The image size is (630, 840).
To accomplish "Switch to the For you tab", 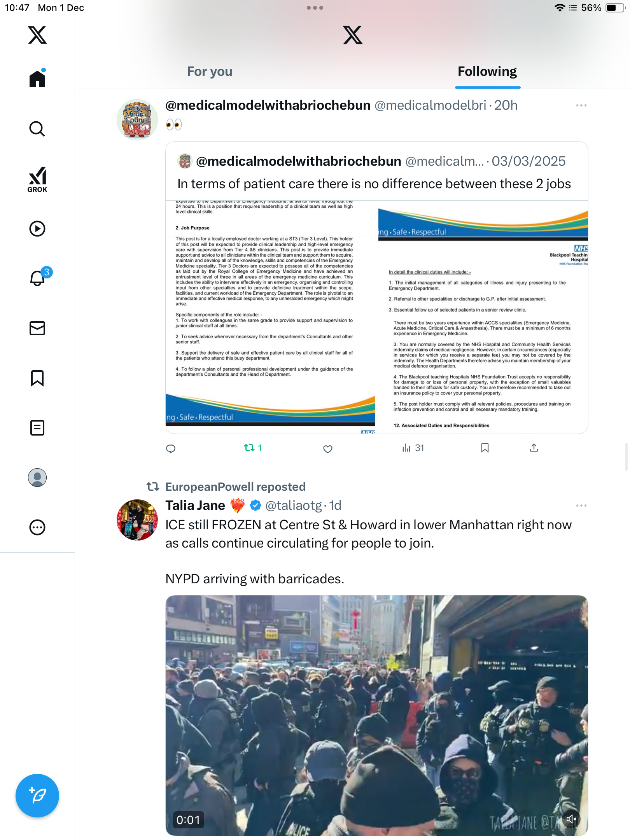I will (210, 72).
